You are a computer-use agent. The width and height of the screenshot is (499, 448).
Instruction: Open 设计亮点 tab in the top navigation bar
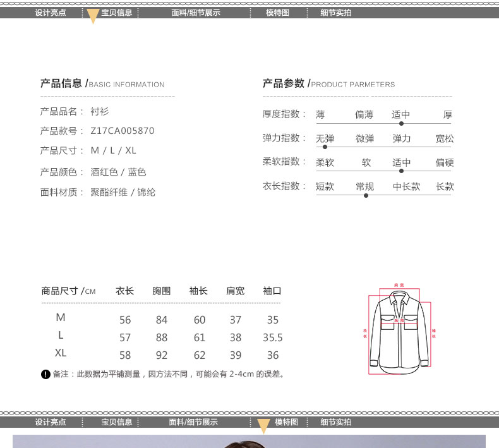pyautogui.click(x=51, y=13)
